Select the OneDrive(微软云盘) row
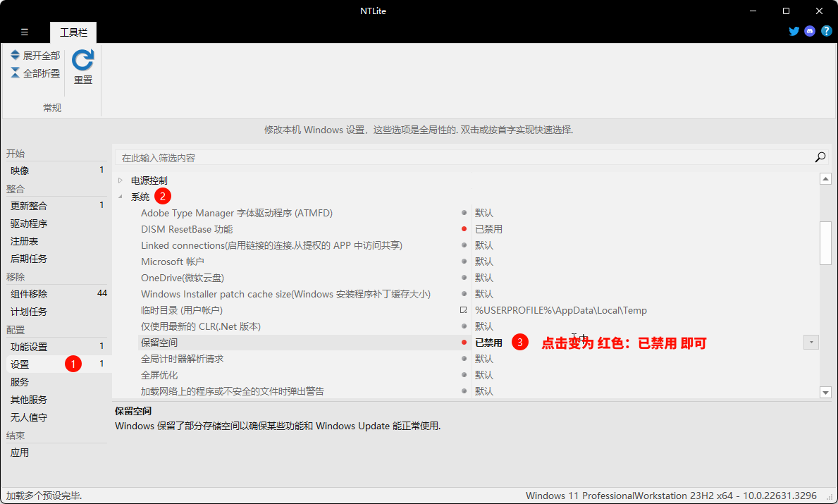This screenshot has height=504, width=838. [183, 278]
